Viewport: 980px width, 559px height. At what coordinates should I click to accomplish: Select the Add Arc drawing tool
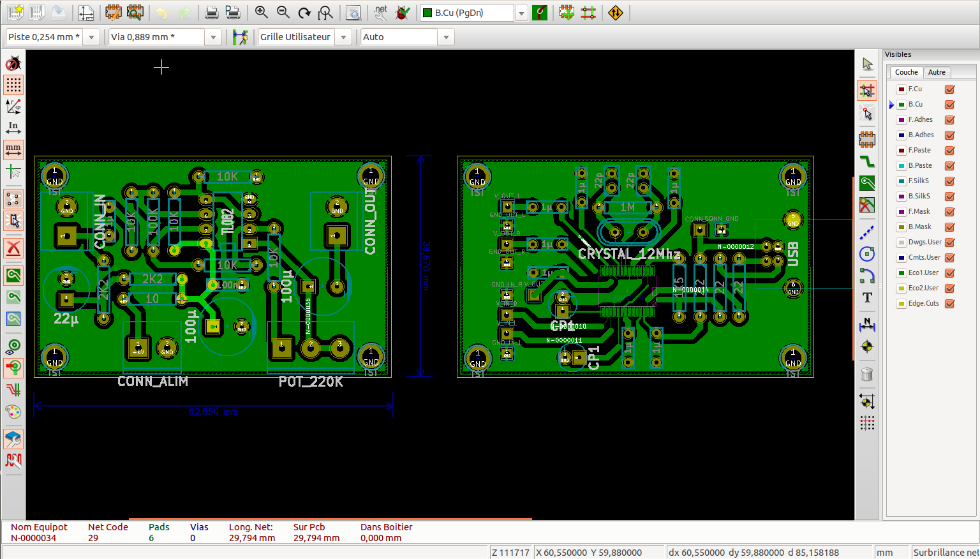(x=867, y=276)
